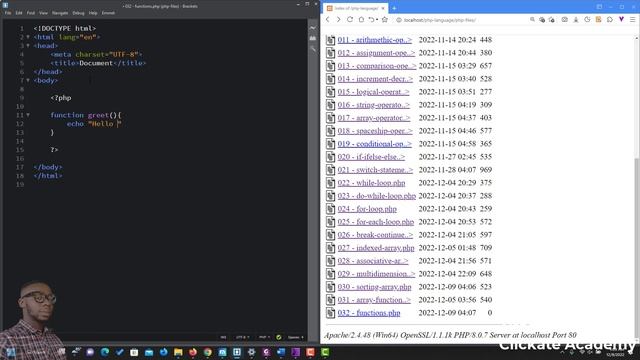640x360 pixels.
Task: Open a new browser tab
Action: 394,8
